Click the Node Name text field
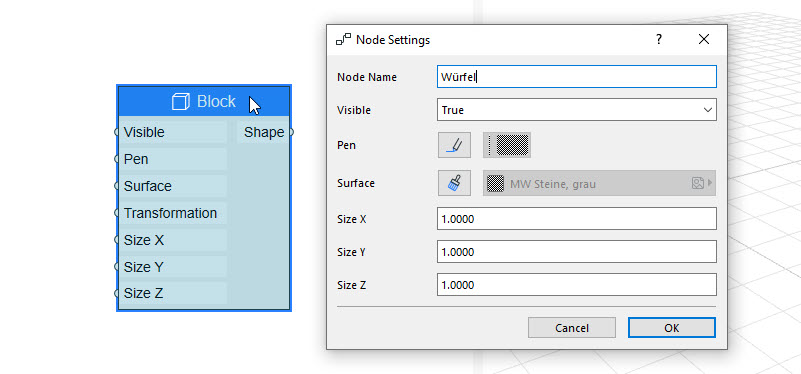Screen dimensions: 801x374 coord(577,77)
